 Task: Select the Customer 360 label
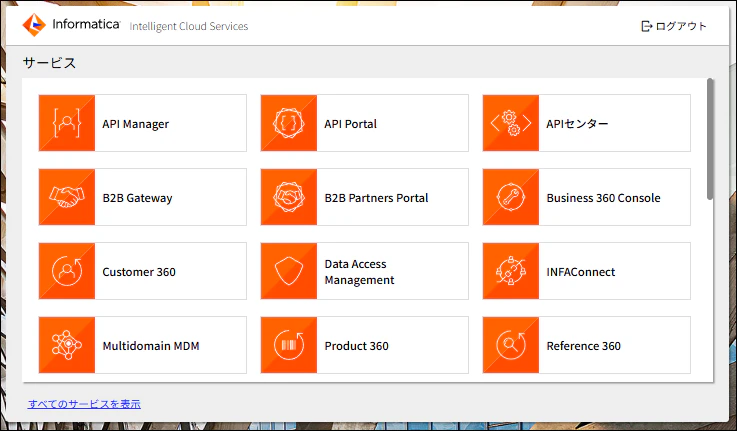pyautogui.click(x=139, y=272)
